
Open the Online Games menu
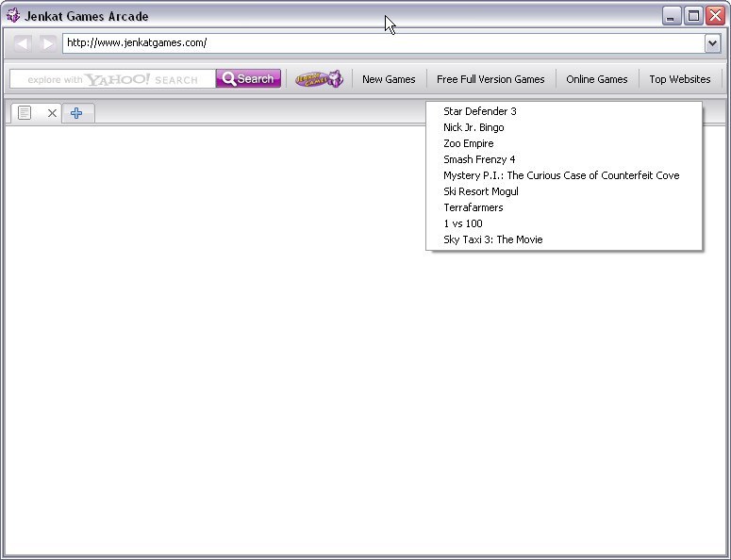(x=596, y=79)
